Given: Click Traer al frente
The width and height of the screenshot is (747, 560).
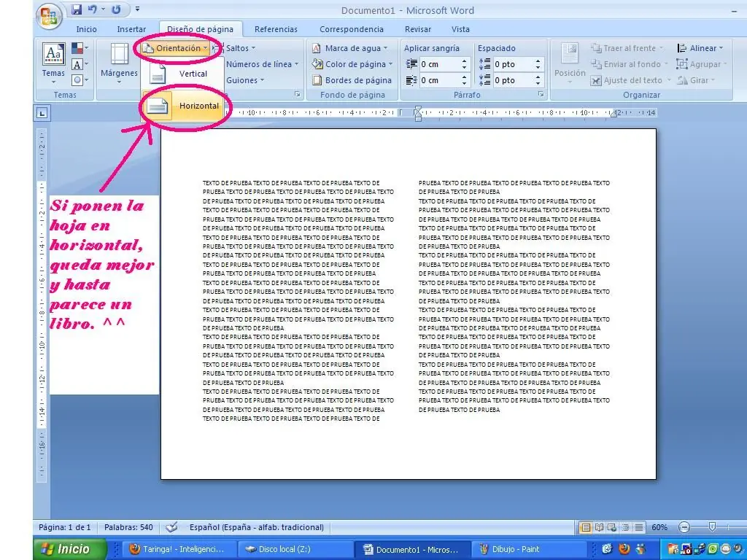Looking at the screenshot, I should tap(627, 48).
